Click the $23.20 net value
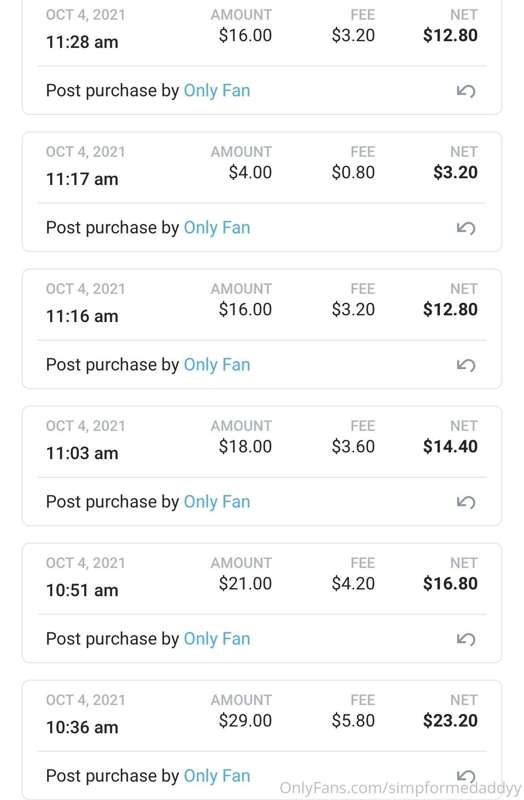The width and height of the screenshot is (524, 800). (450, 720)
